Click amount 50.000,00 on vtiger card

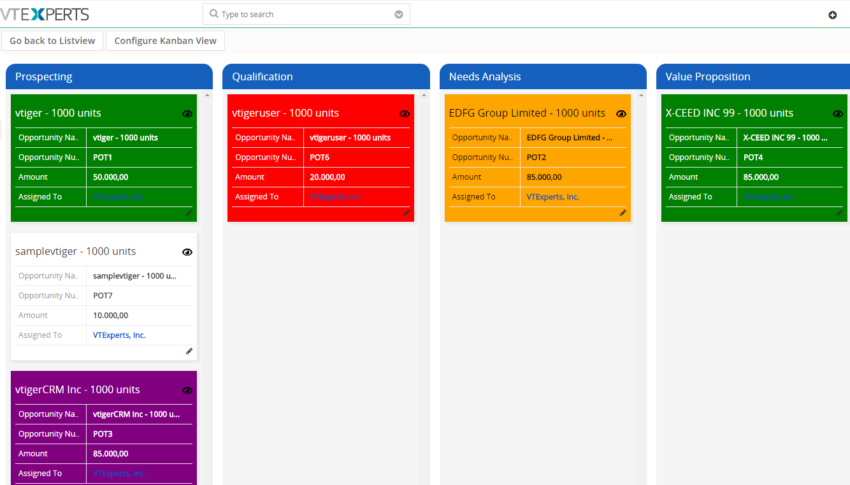111,177
